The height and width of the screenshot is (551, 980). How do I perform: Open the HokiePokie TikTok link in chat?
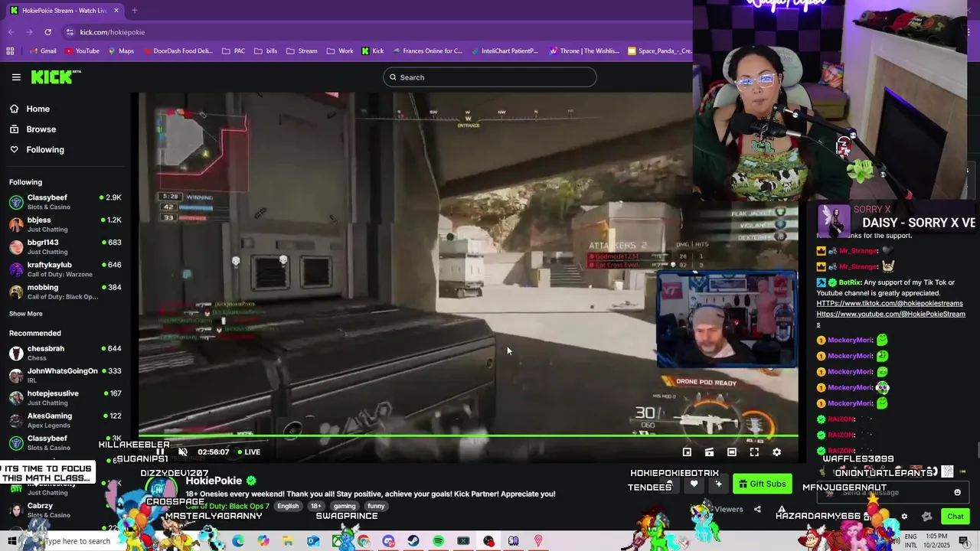click(x=890, y=304)
